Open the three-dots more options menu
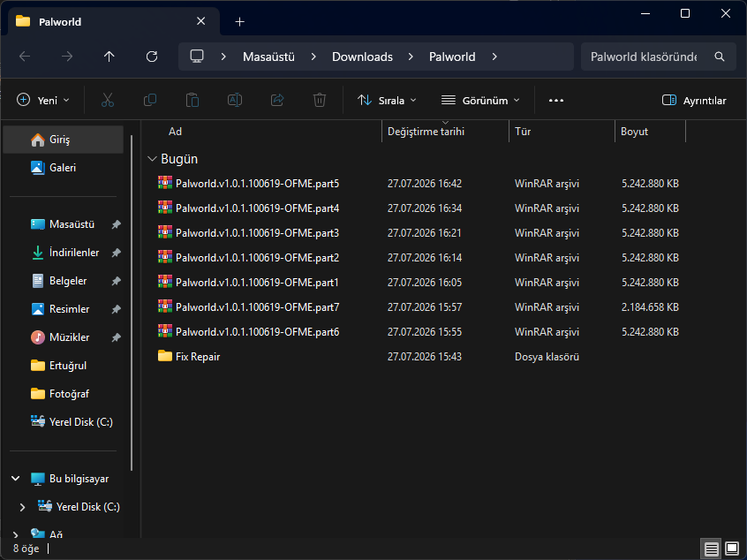 click(x=556, y=100)
